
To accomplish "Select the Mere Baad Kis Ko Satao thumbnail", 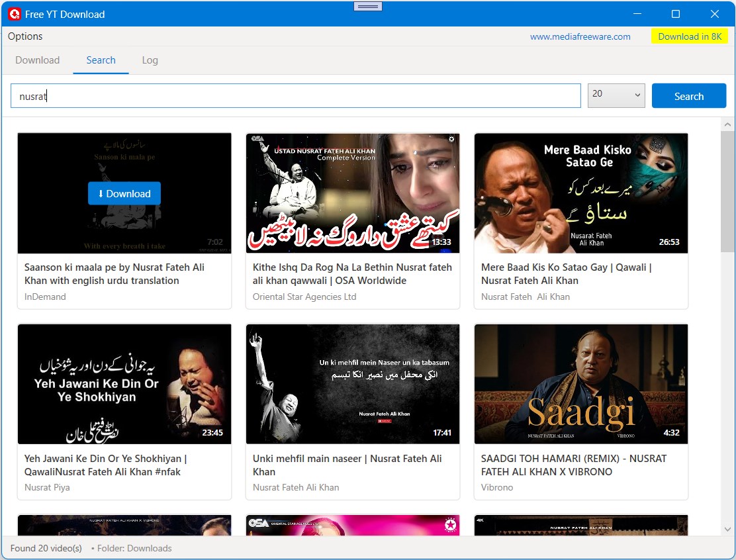I will click(x=580, y=193).
